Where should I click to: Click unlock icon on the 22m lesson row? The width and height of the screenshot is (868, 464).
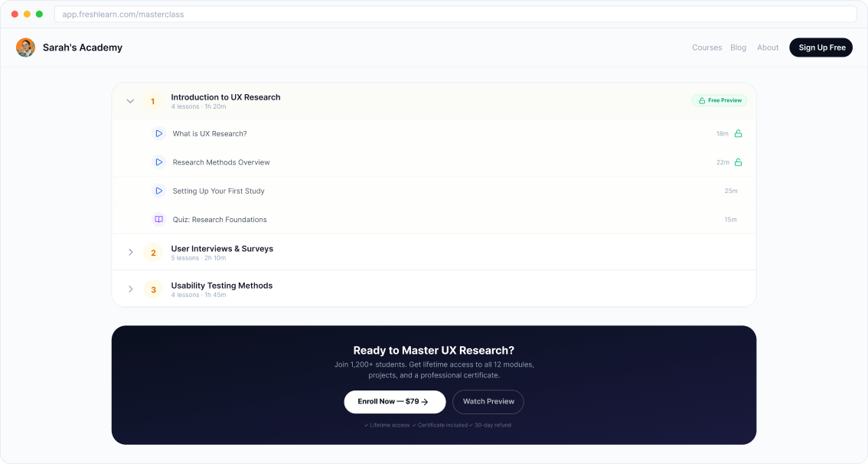point(739,162)
